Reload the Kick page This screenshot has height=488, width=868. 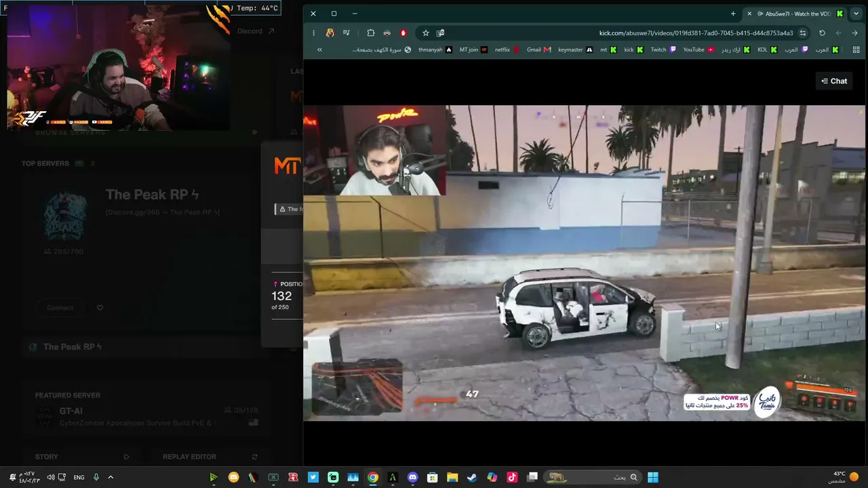pyautogui.click(x=822, y=33)
